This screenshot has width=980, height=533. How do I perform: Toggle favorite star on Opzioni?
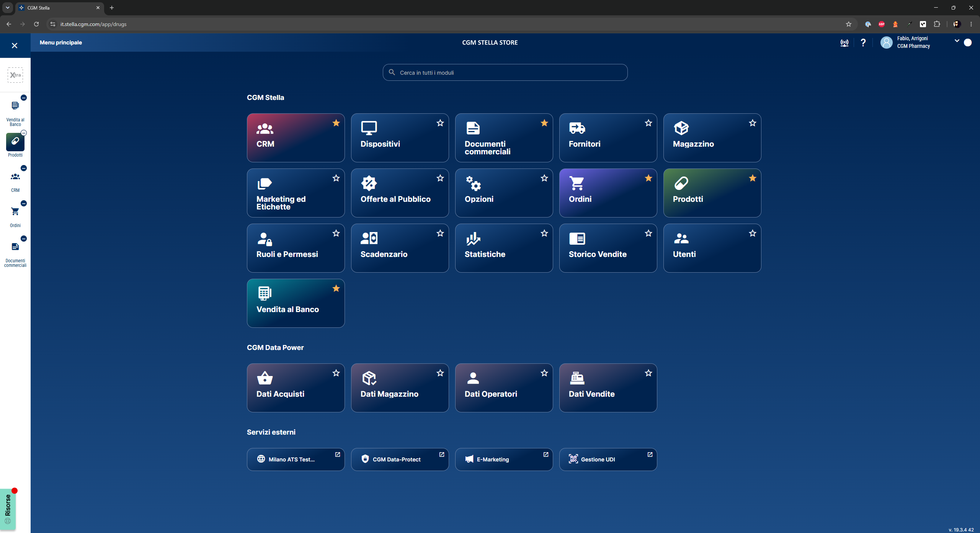tap(544, 178)
